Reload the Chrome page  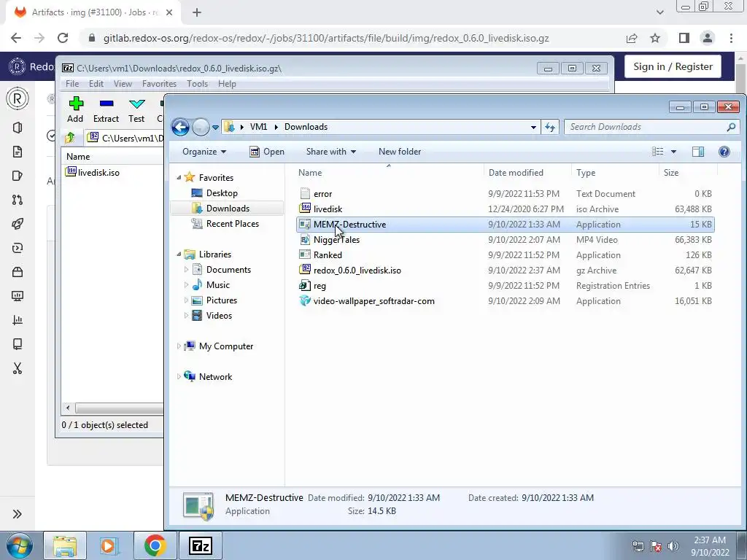(x=63, y=38)
